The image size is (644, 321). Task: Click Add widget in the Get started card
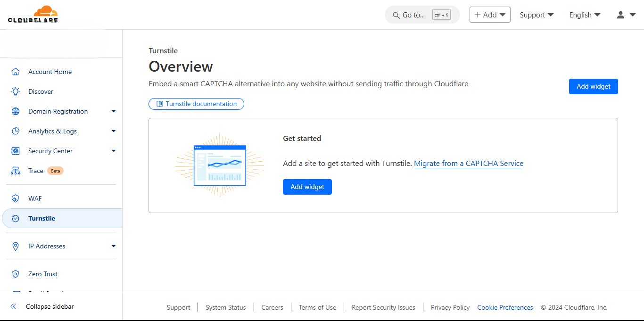307,187
